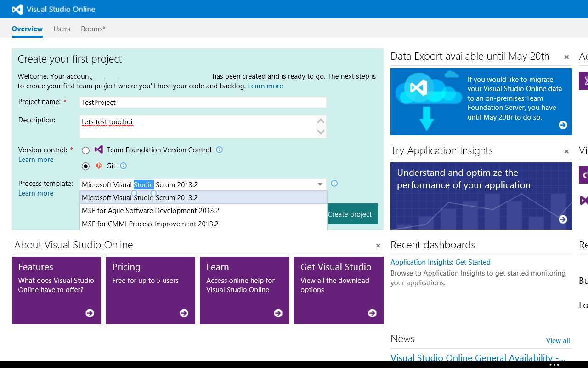Click the Recent dashboards heading
588x368 pixels.
(x=433, y=245)
